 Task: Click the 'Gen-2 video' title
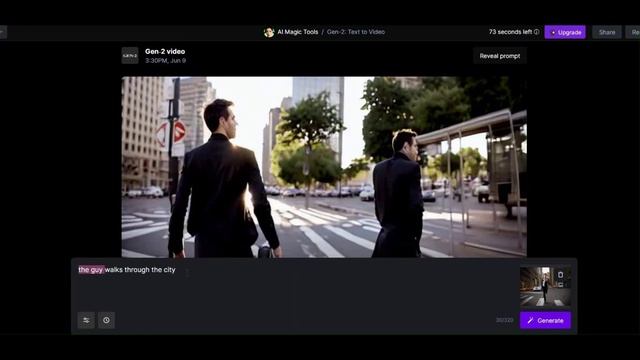click(x=165, y=51)
